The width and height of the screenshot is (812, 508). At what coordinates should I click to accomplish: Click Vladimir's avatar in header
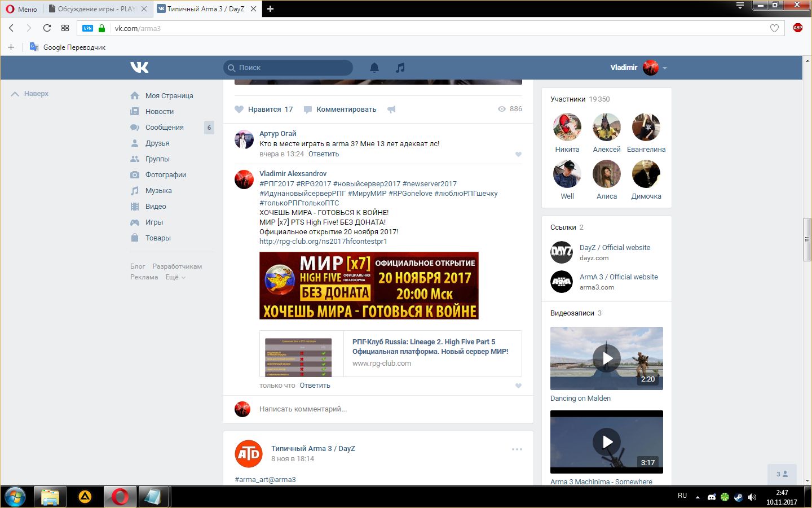[651, 67]
